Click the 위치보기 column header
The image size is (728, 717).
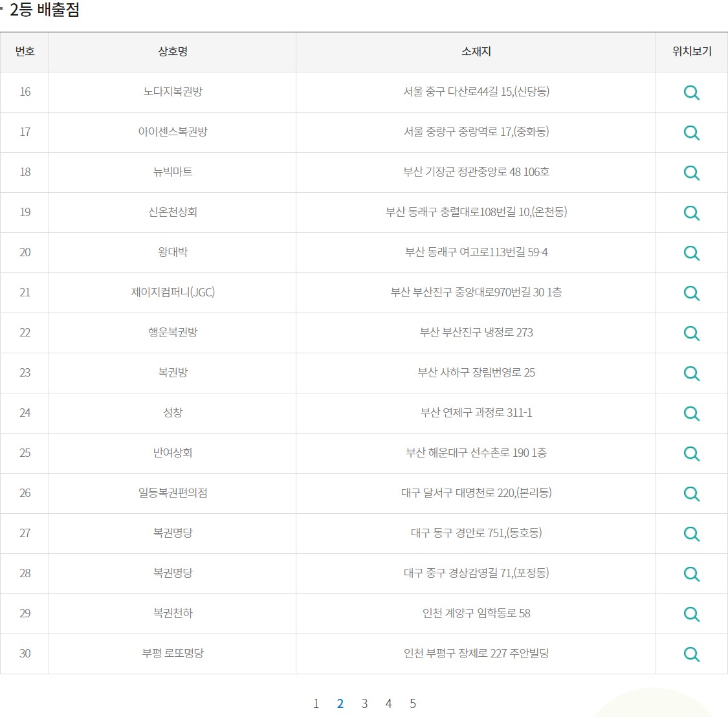692,52
